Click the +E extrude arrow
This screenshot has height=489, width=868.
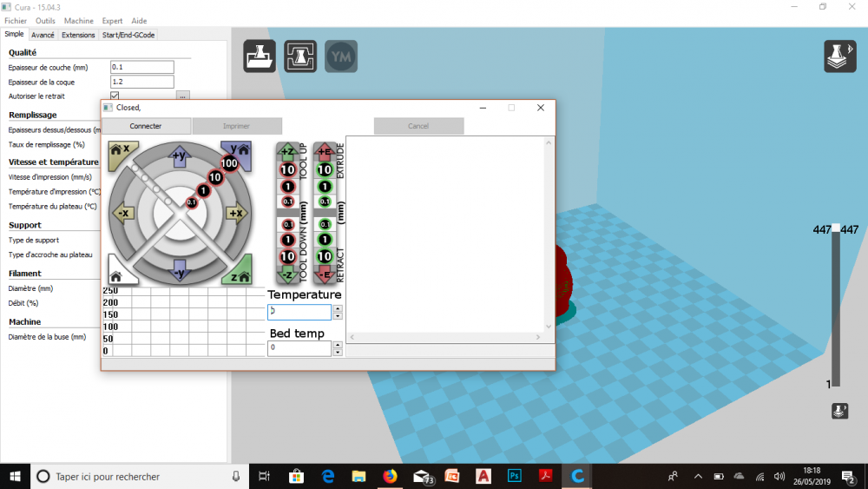[325, 150]
